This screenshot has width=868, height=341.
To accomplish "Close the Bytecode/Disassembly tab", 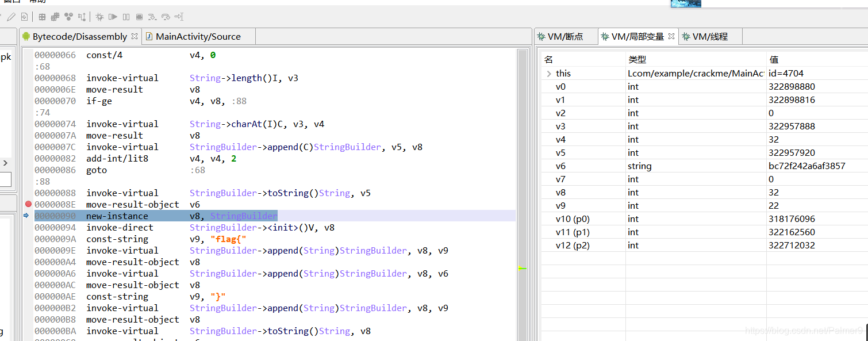I will [x=135, y=36].
